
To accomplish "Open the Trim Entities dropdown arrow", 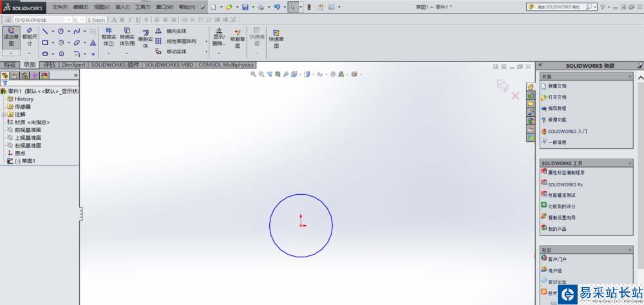I will click(109, 54).
